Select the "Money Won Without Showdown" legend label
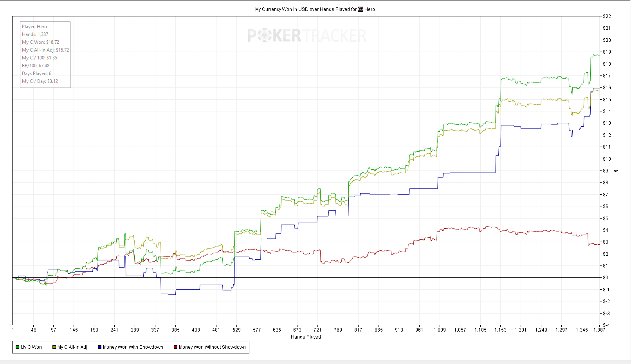The width and height of the screenshot is (631, 364). [212, 347]
